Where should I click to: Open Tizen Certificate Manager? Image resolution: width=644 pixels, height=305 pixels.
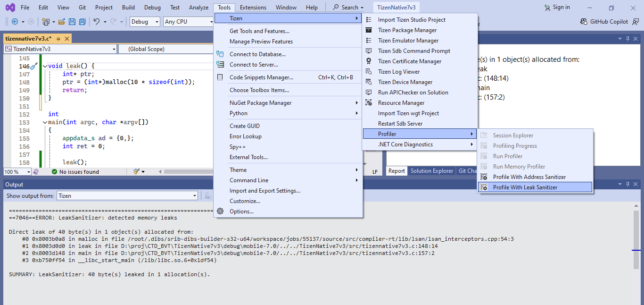click(x=409, y=61)
